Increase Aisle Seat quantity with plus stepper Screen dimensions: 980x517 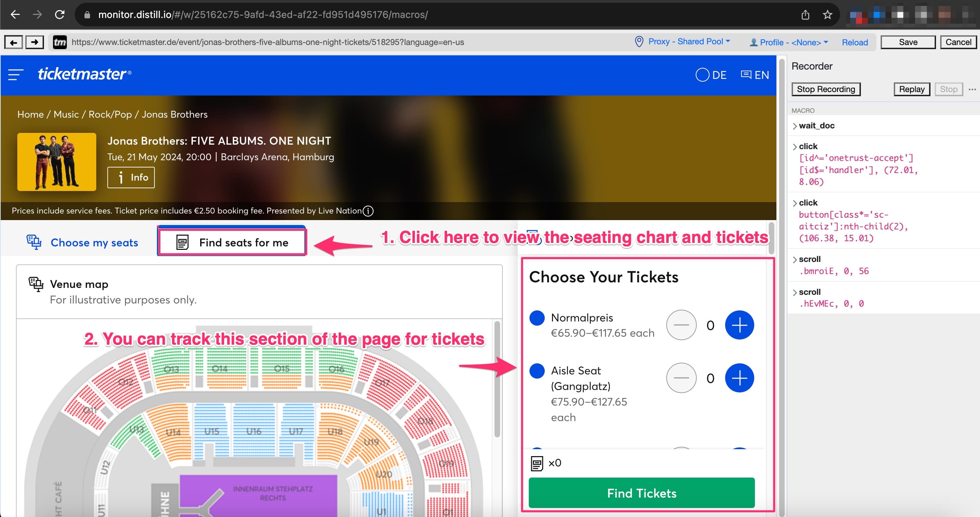click(740, 378)
